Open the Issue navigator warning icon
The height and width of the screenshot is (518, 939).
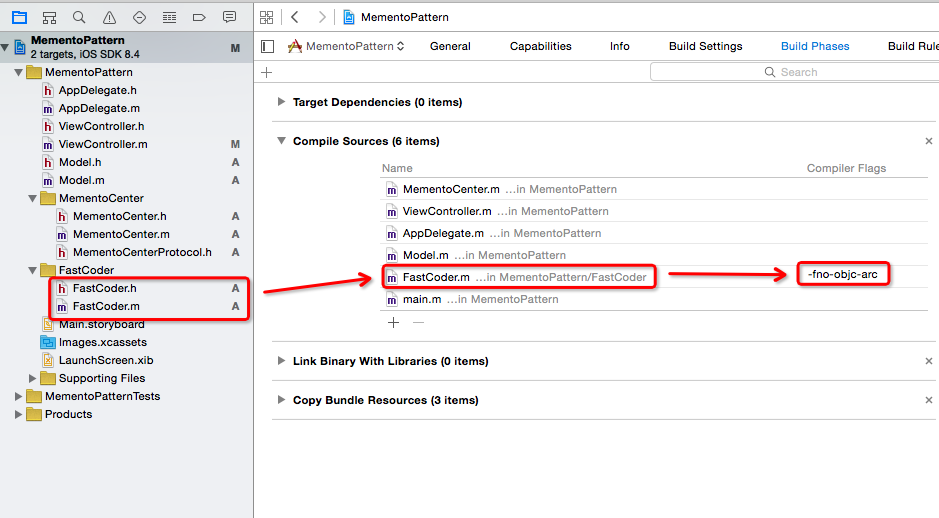coord(110,17)
